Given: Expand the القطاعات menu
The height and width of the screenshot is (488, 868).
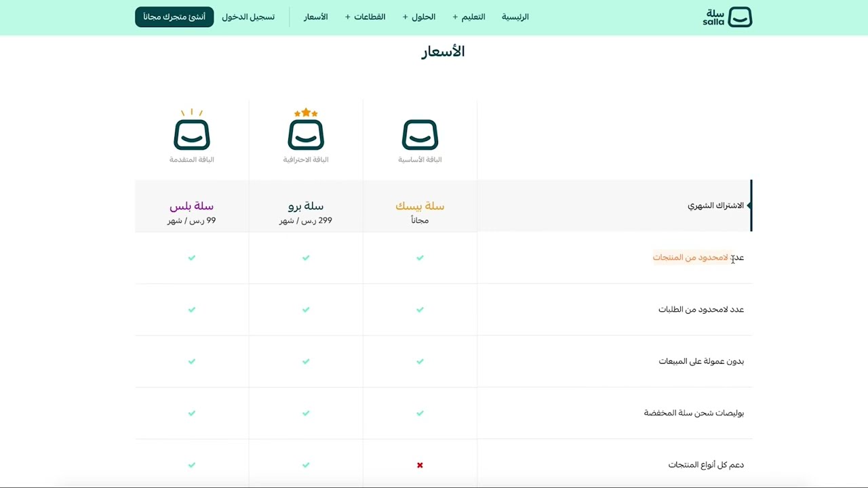Looking at the screenshot, I should (x=365, y=17).
